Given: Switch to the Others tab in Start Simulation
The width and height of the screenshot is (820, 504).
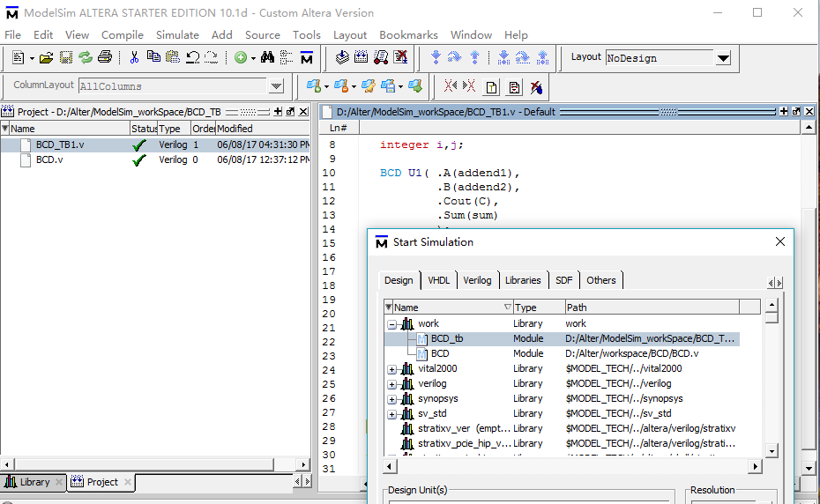Looking at the screenshot, I should point(600,280).
